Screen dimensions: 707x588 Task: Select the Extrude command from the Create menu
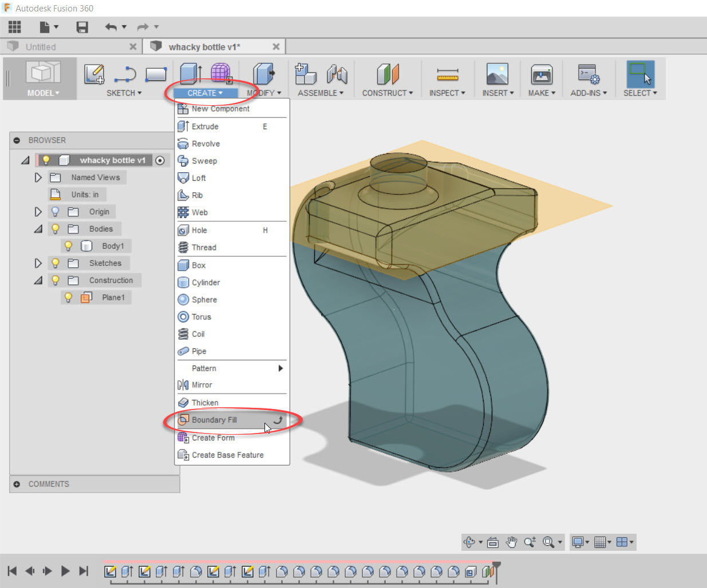(204, 126)
